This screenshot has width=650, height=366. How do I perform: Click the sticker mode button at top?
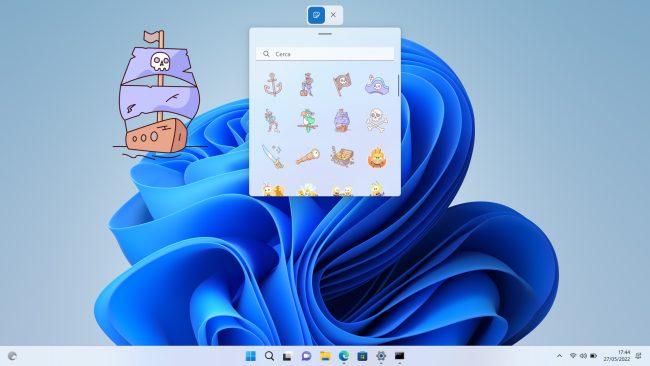(x=316, y=15)
